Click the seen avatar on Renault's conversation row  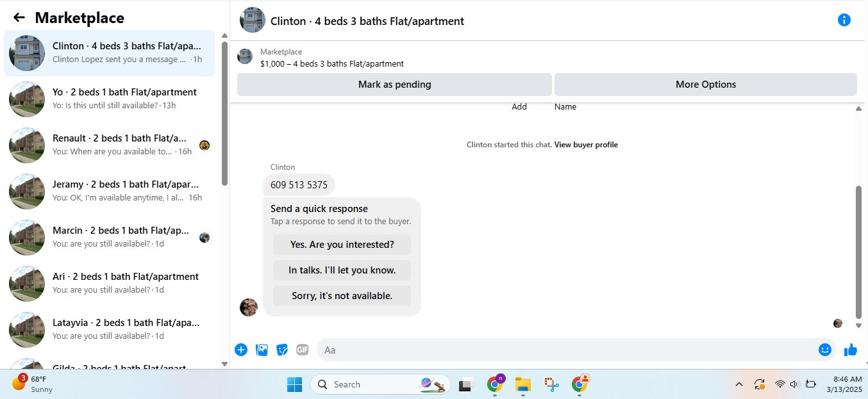[204, 145]
